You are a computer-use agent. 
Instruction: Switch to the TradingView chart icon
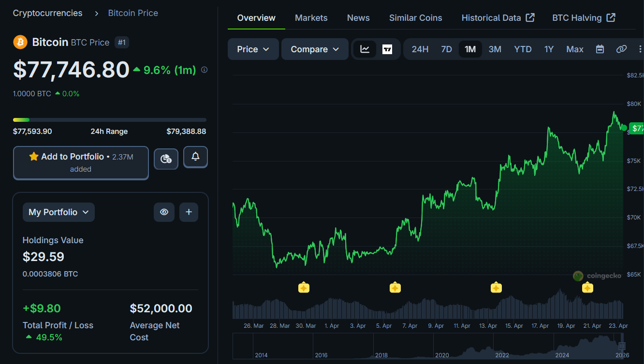pos(387,49)
